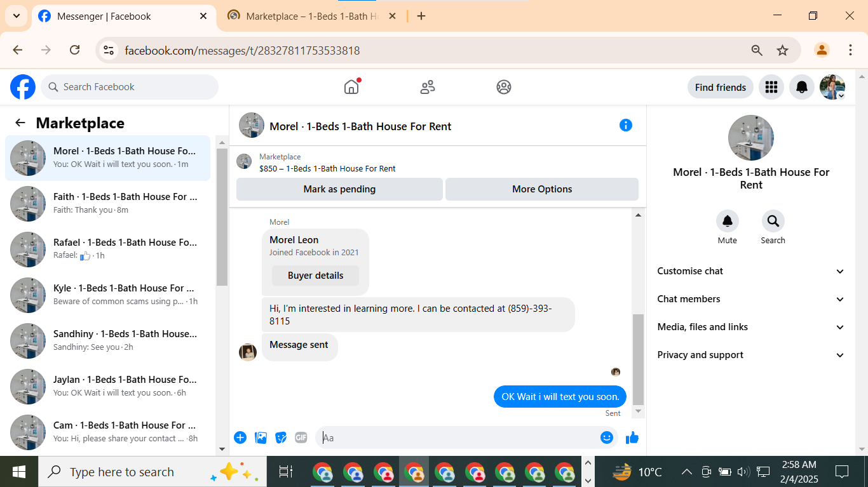Viewport: 868px width, 487px height.
Task: Open the Facebook menu grid icon
Action: point(771,87)
